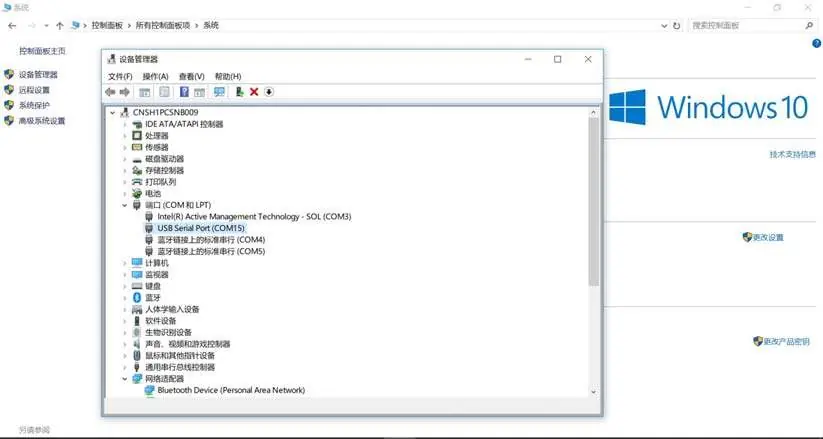823x439 pixels.
Task: Toggle the console tree toolbar icon
Action: point(144,92)
